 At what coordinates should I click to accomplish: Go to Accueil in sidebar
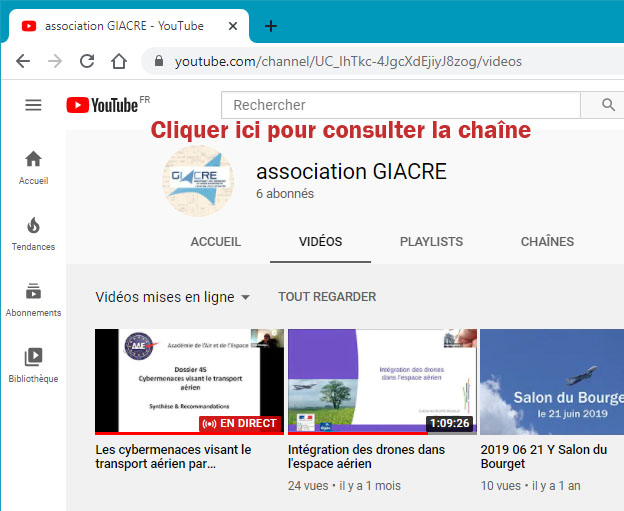(33, 167)
